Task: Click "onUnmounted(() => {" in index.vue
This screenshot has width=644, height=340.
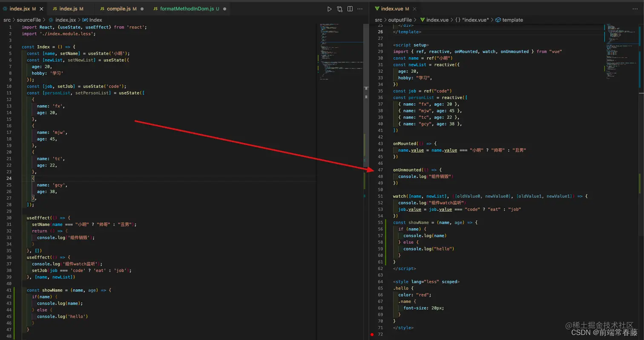Action: tap(417, 170)
